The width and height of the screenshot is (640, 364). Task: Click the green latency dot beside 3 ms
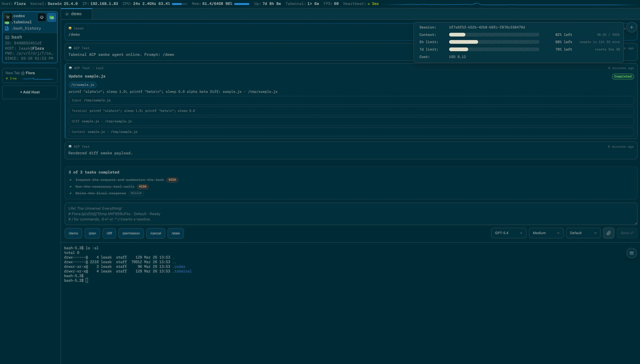[x=7, y=79]
